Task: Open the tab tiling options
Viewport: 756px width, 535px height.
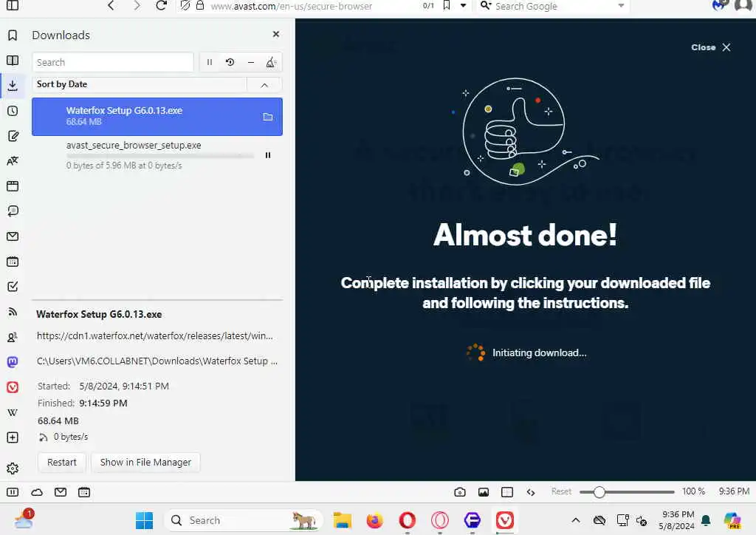Action: point(507,492)
